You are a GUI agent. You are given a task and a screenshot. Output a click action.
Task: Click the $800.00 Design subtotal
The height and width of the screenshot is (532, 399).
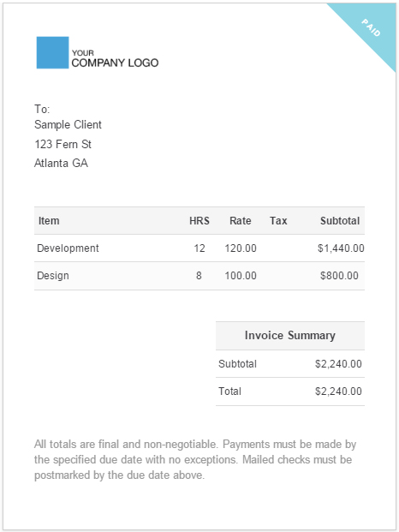tap(339, 276)
